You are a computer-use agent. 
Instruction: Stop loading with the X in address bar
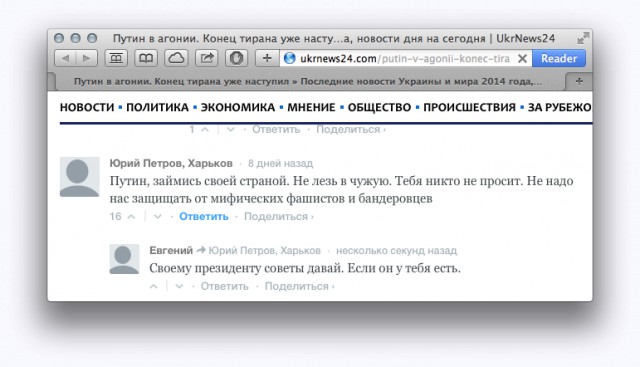pyautogui.click(x=522, y=58)
